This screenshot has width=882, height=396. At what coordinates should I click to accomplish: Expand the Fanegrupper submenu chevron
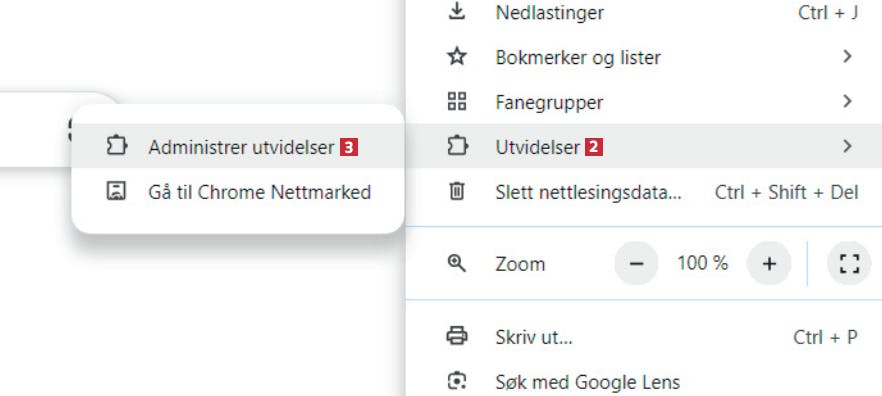point(848,101)
